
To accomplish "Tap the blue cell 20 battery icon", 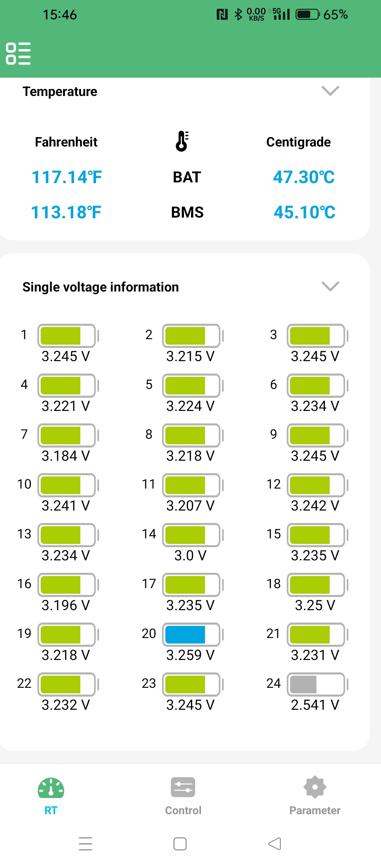I will pyautogui.click(x=192, y=634).
